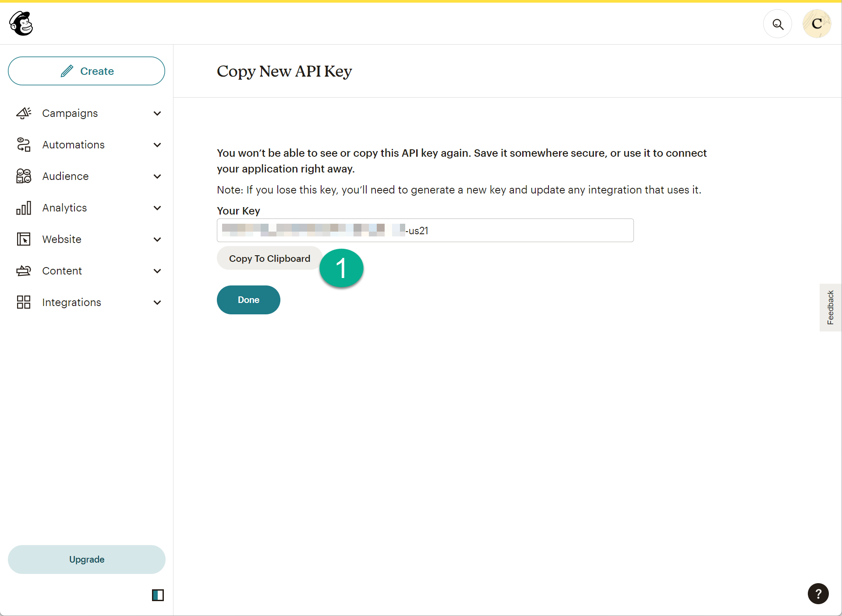Click the Content icon in sidebar
The width and height of the screenshot is (842, 616).
(x=24, y=271)
